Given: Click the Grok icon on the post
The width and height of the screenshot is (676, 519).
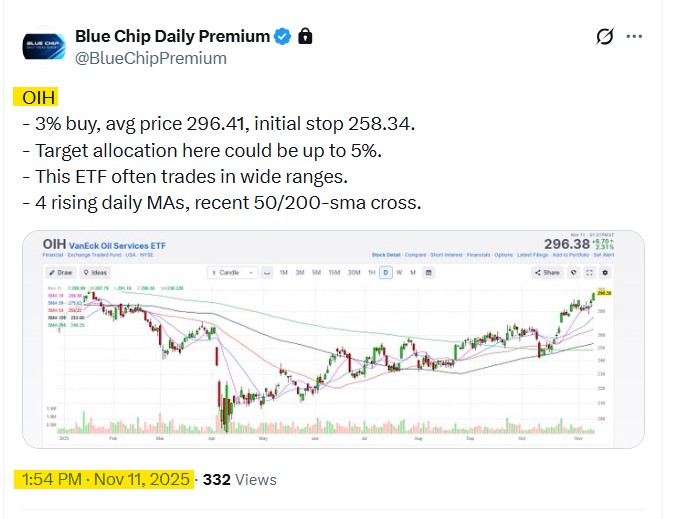Looking at the screenshot, I should point(604,37).
